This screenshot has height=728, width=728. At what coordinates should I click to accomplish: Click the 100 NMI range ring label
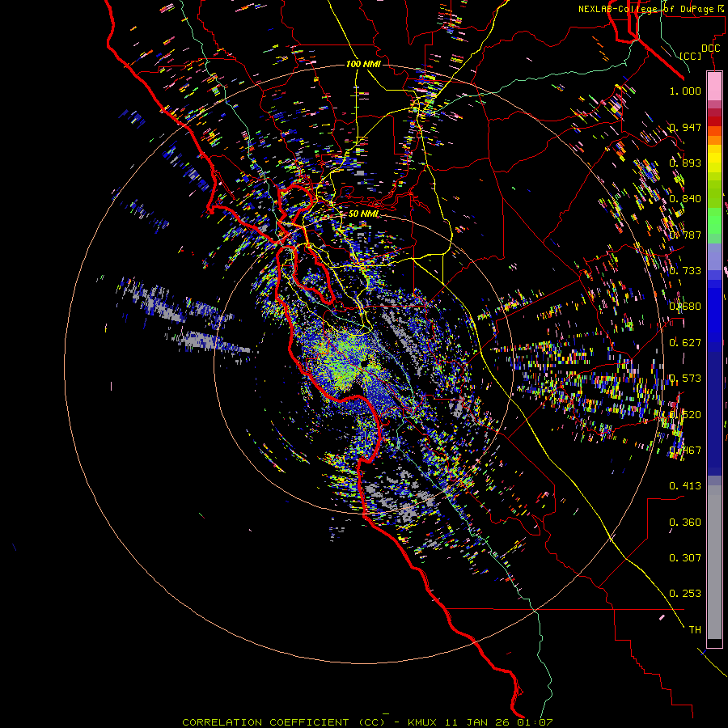(363, 64)
